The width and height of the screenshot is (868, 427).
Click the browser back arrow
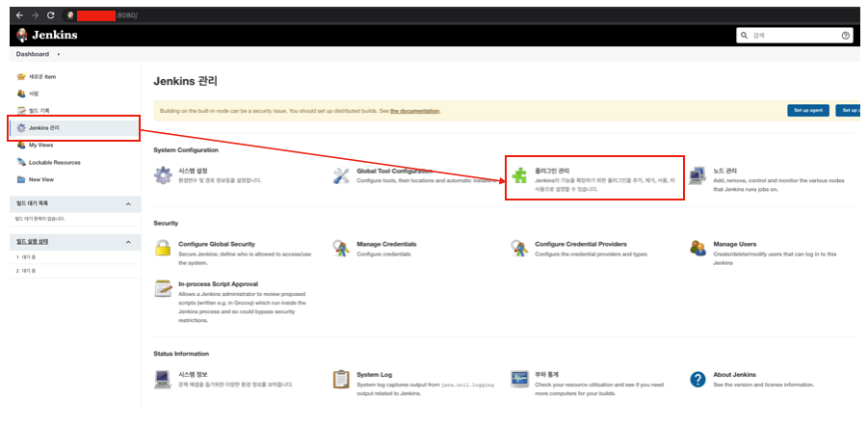click(x=19, y=15)
